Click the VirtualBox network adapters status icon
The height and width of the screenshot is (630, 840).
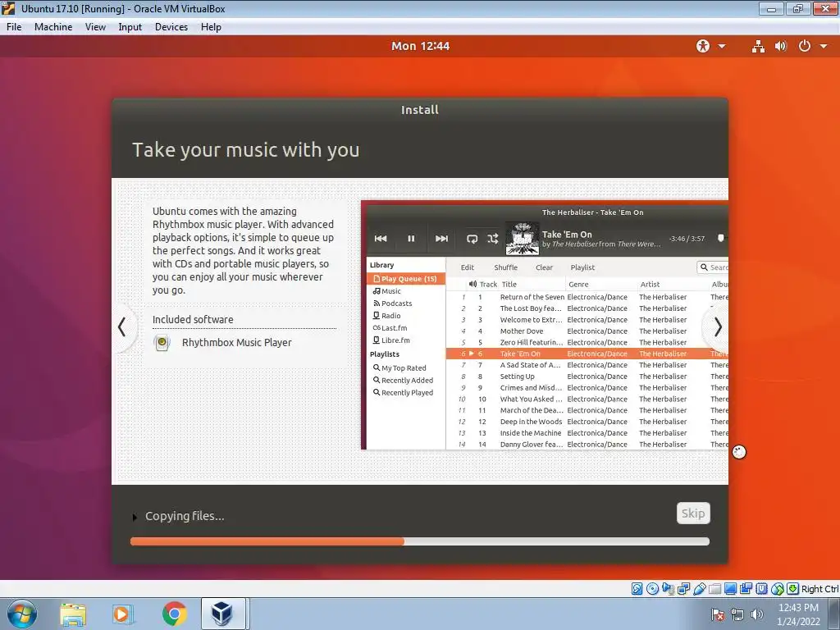[683, 589]
